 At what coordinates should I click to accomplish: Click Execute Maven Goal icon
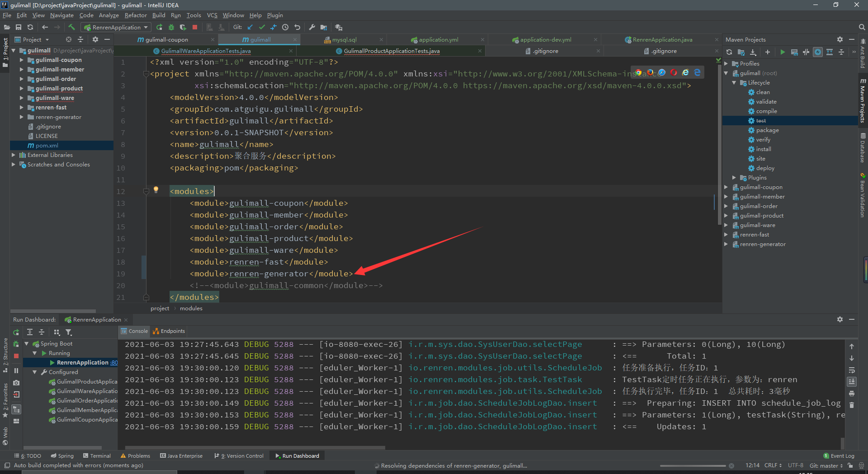click(794, 52)
